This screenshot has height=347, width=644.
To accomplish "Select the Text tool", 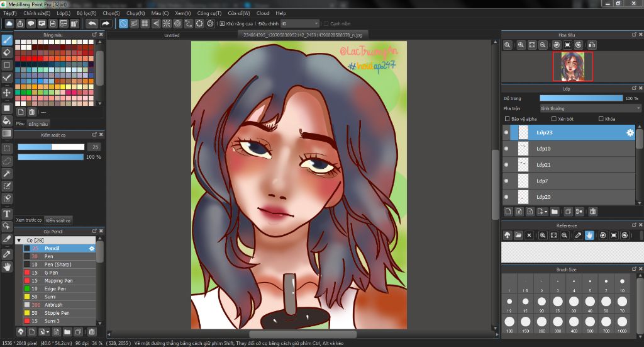I will coord(7,213).
